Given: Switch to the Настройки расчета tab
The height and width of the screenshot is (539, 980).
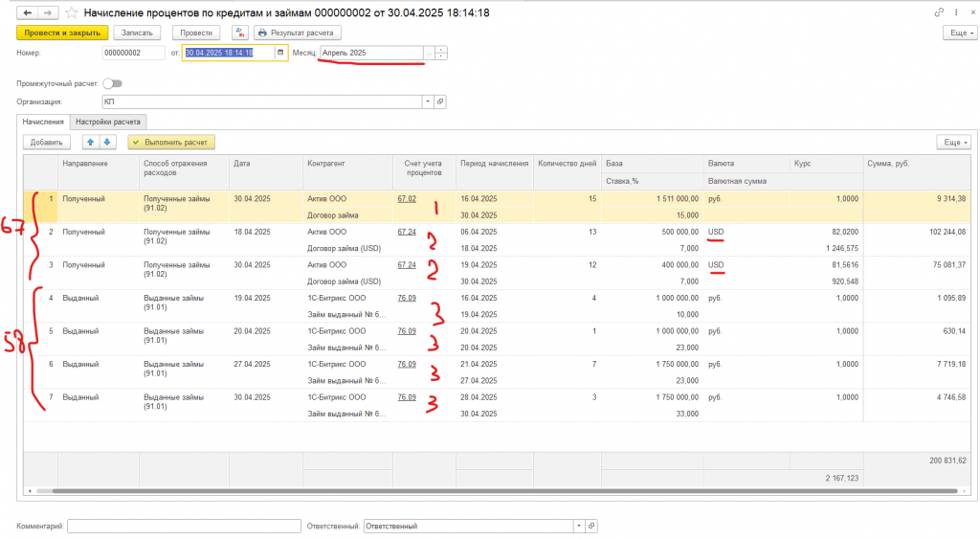Looking at the screenshot, I should 108,122.
